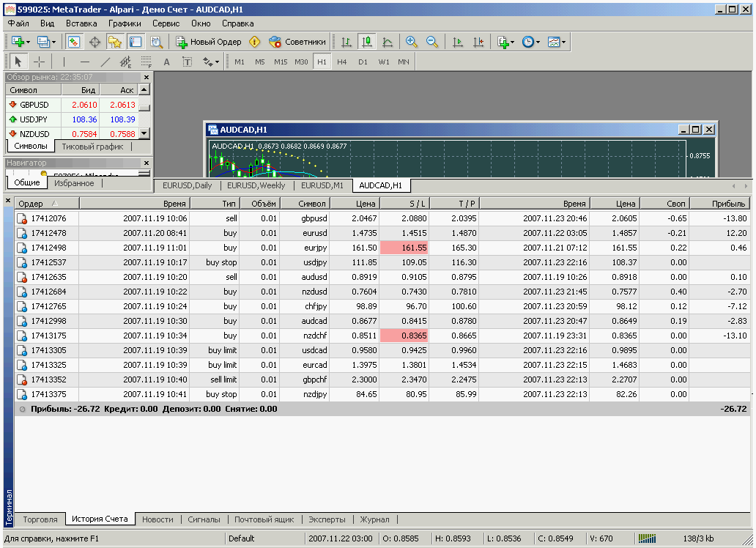This screenshot has width=756, height=548.
Task: Click the Zoom In magnifier icon
Action: click(411, 42)
